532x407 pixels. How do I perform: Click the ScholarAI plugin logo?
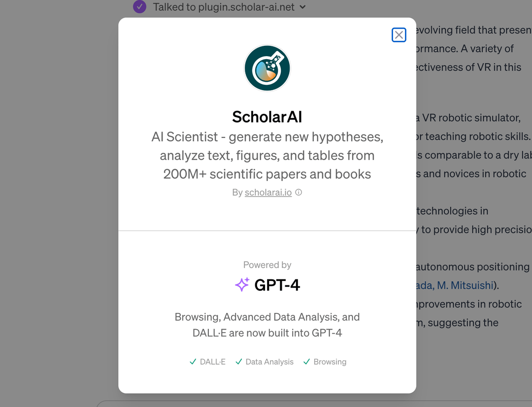[267, 68]
